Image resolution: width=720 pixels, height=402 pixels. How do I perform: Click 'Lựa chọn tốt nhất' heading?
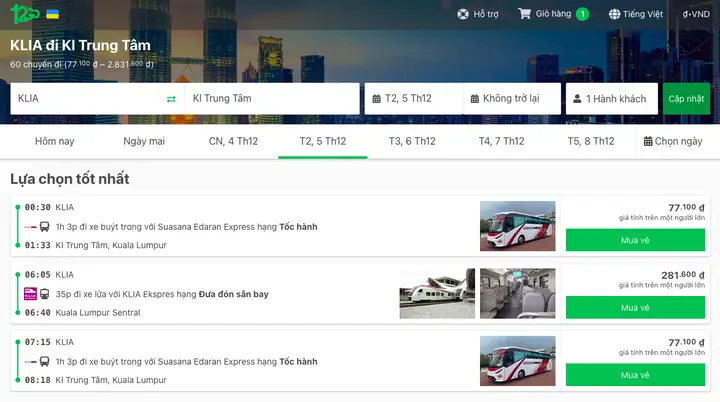tap(70, 179)
